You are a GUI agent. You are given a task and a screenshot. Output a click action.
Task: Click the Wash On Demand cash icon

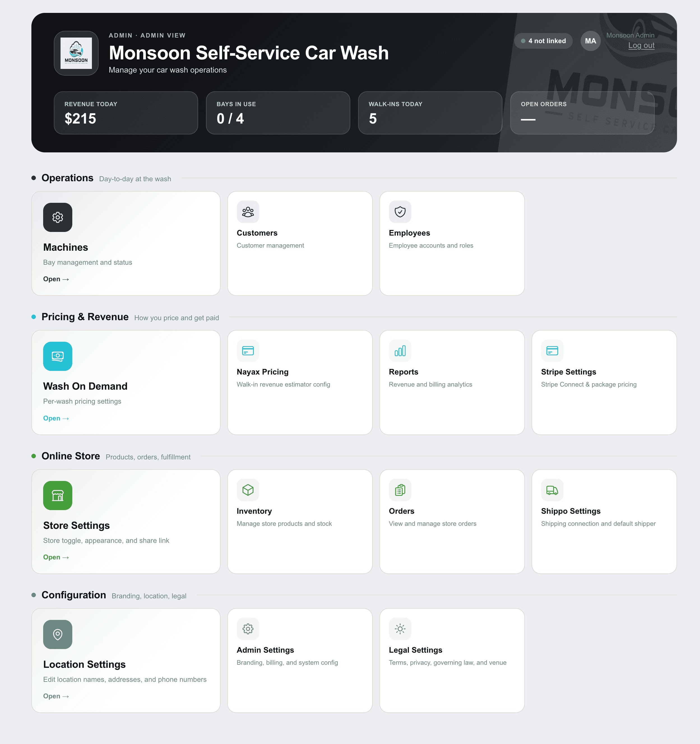click(58, 356)
